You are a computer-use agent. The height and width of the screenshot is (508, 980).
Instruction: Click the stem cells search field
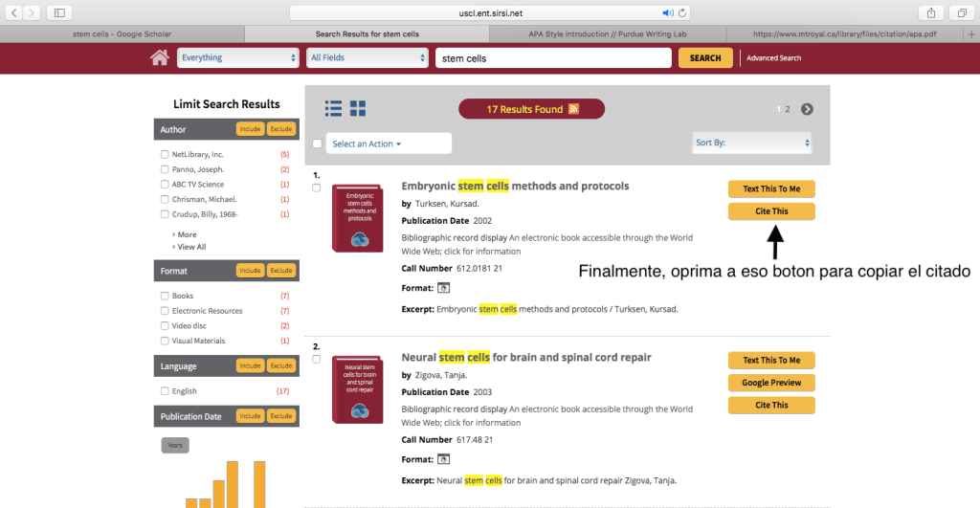coord(552,58)
